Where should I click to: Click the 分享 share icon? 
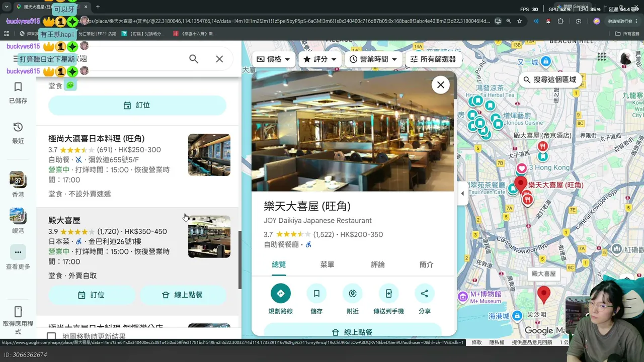coord(425,294)
